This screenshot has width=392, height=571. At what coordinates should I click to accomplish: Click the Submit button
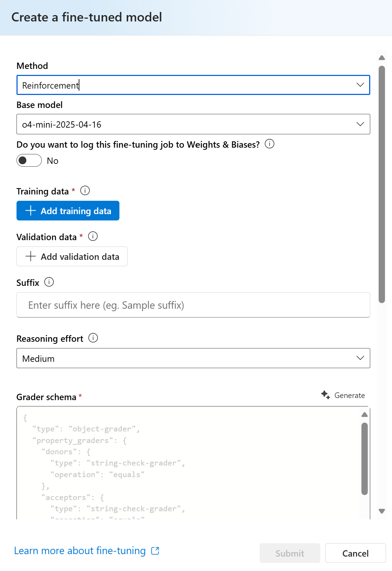[x=290, y=553]
